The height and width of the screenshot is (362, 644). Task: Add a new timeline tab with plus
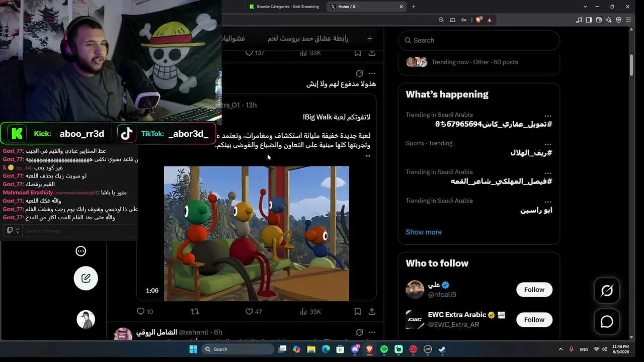370,39
